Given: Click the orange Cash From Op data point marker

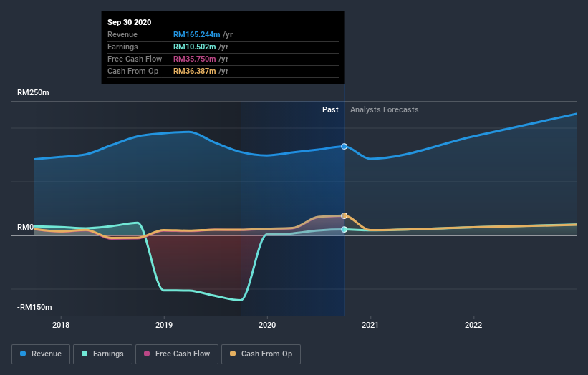Looking at the screenshot, I should pyautogui.click(x=344, y=216).
